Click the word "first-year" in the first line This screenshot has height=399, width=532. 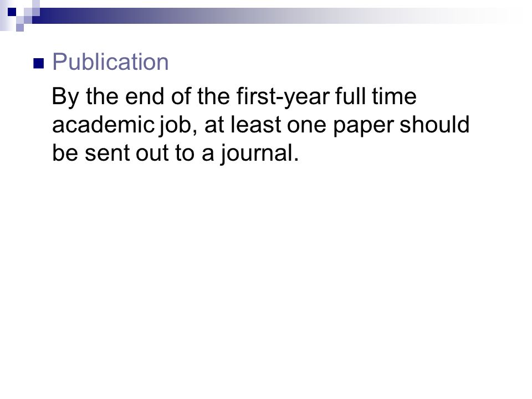[x=283, y=97]
